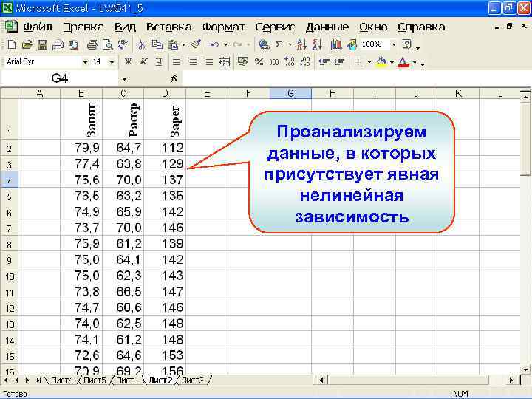Apply the yellow Fill Color swatch

coord(381,62)
